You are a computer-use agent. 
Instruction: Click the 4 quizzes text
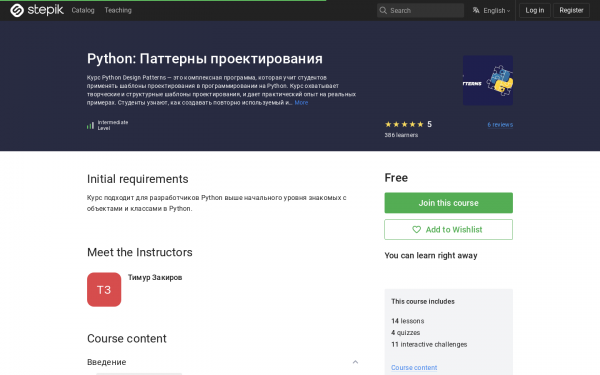coord(406,333)
